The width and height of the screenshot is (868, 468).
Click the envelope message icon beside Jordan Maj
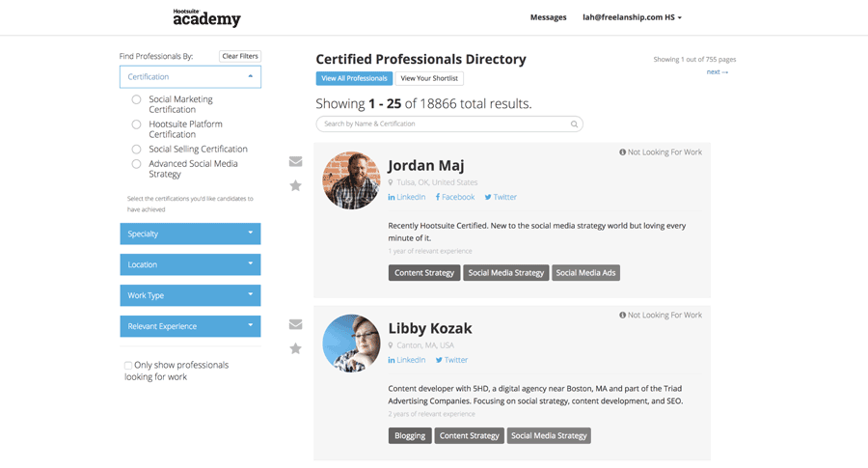pyautogui.click(x=296, y=161)
